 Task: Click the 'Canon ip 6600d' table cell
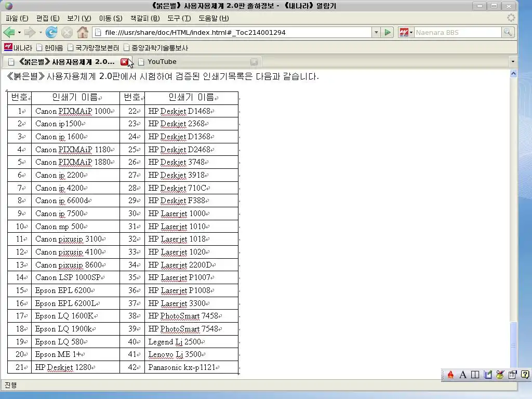pyautogui.click(x=75, y=201)
